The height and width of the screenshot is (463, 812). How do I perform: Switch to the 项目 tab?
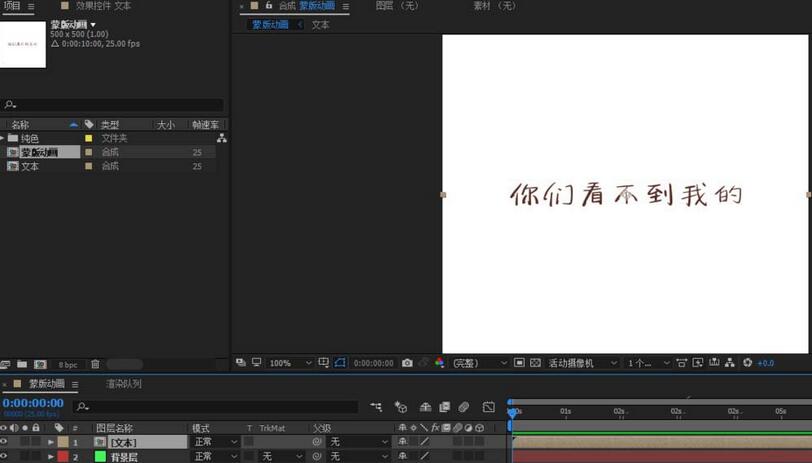[12, 6]
